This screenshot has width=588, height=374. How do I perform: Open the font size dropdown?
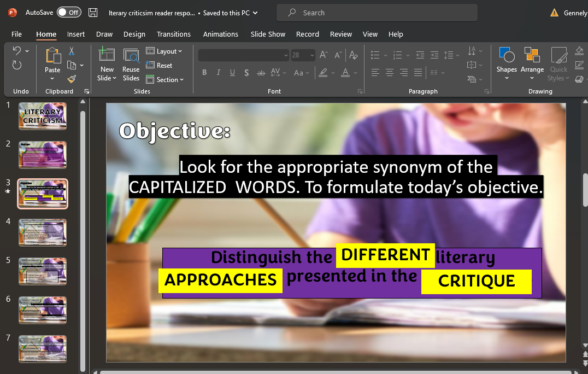point(312,55)
